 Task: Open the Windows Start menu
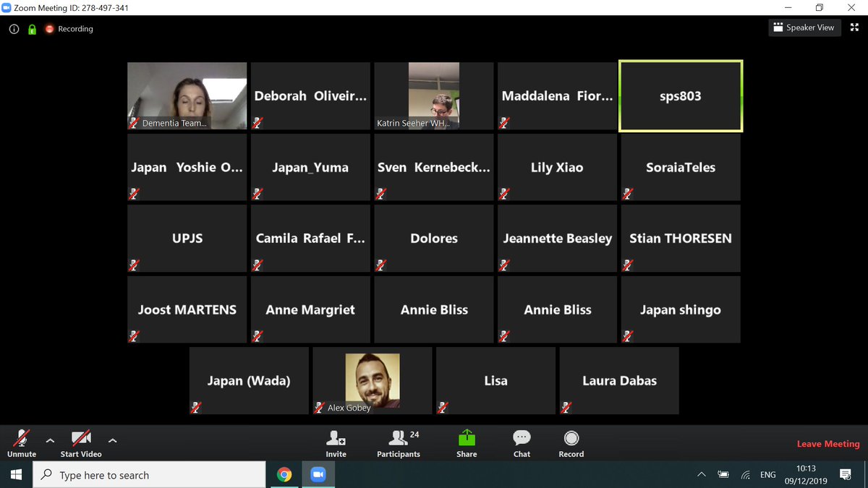(17, 475)
